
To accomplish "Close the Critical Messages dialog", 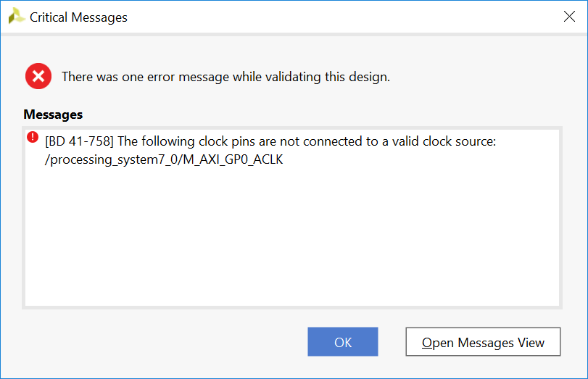I will 569,17.
